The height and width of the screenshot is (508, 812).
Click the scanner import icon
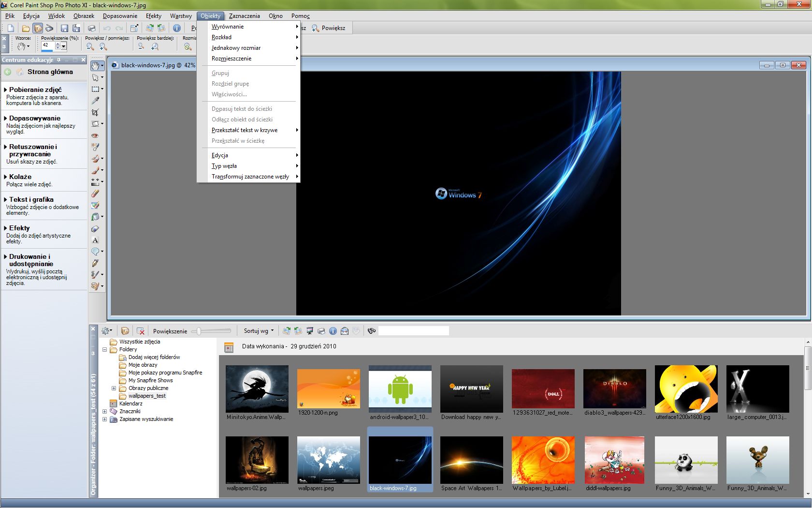49,28
